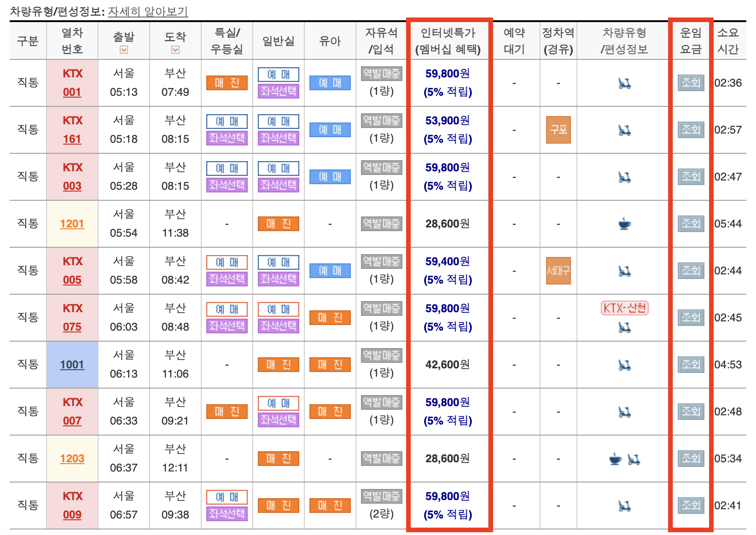The image size is (756, 535).
Task: Click 좌석선택 for KTX 005 특실
Action: pyautogui.click(x=227, y=279)
